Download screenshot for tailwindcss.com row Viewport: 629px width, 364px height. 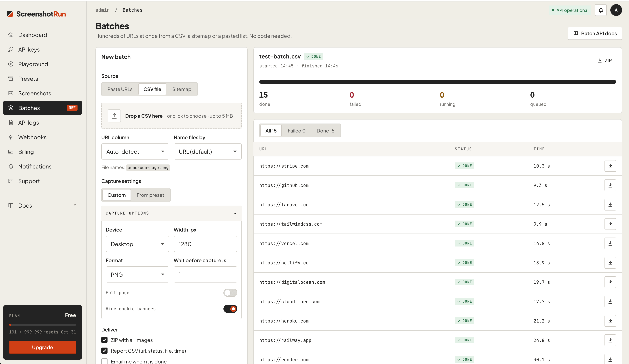tap(610, 224)
